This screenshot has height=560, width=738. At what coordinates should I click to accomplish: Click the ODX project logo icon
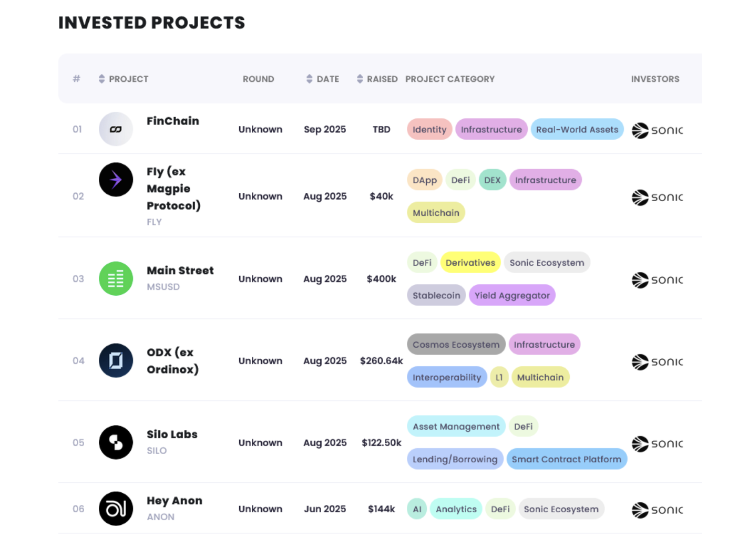116,360
